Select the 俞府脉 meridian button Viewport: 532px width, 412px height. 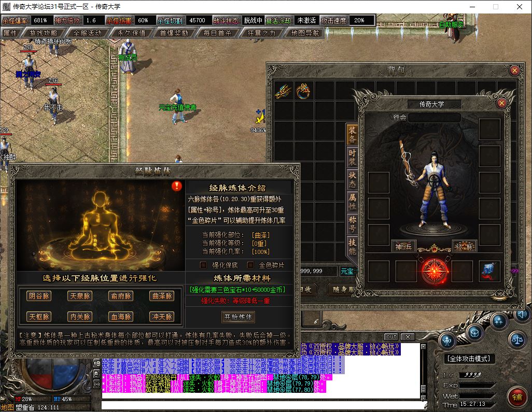[121, 296]
